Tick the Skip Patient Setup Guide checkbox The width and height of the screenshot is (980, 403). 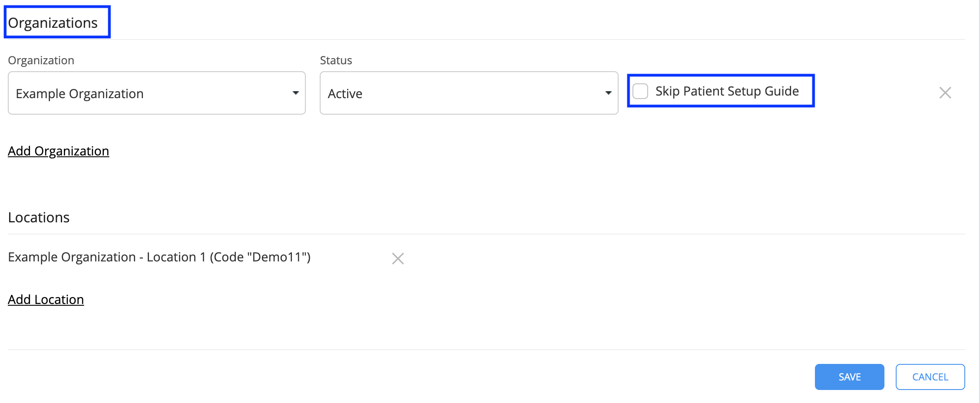coord(640,91)
